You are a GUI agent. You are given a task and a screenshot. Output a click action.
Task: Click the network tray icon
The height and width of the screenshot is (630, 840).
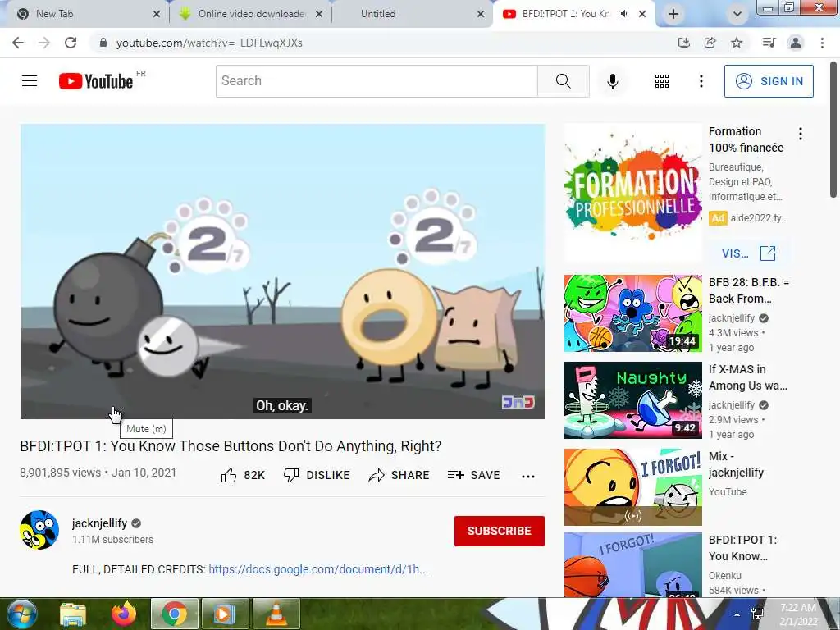tap(757, 614)
